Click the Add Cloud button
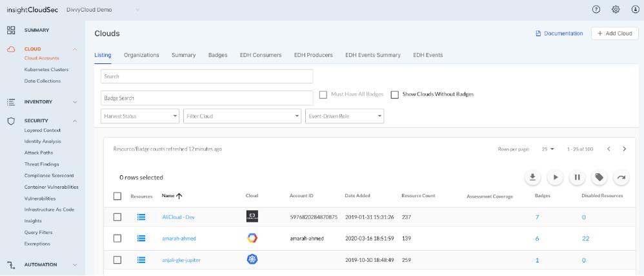Screen dimensions: 644x276 614,33
